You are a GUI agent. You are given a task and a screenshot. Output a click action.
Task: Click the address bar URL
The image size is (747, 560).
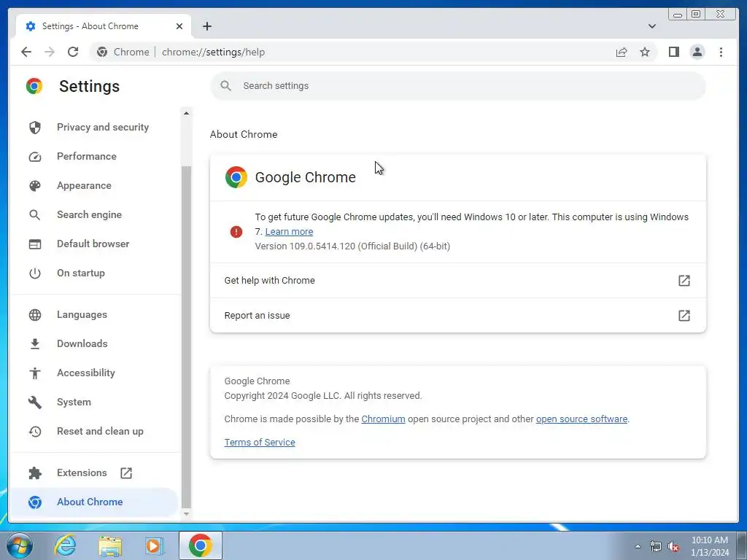(213, 52)
